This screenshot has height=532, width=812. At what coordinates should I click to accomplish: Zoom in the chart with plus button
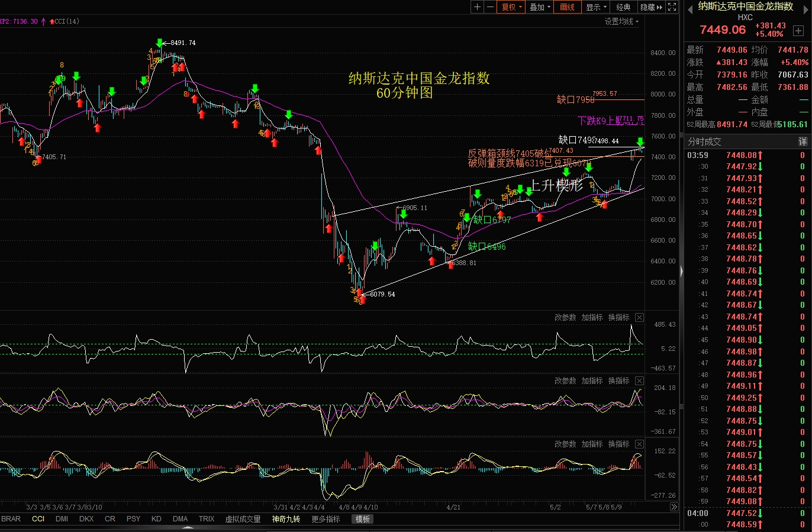tap(478, 7)
